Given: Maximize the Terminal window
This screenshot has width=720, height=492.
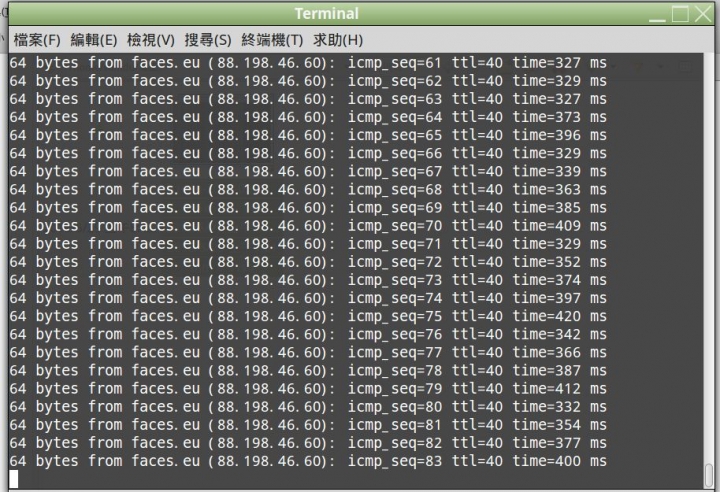Looking at the screenshot, I should click(x=680, y=14).
